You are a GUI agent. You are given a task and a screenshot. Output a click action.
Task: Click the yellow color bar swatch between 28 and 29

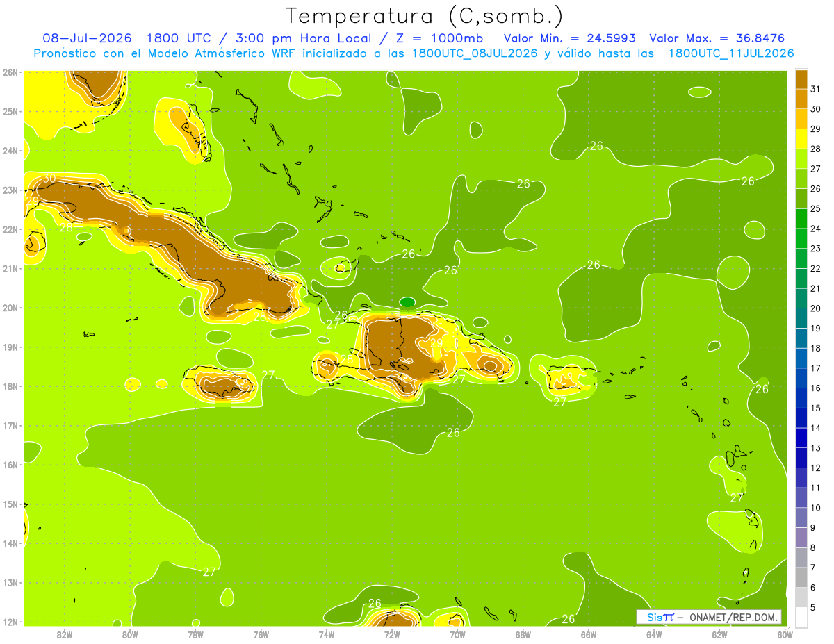801,139
